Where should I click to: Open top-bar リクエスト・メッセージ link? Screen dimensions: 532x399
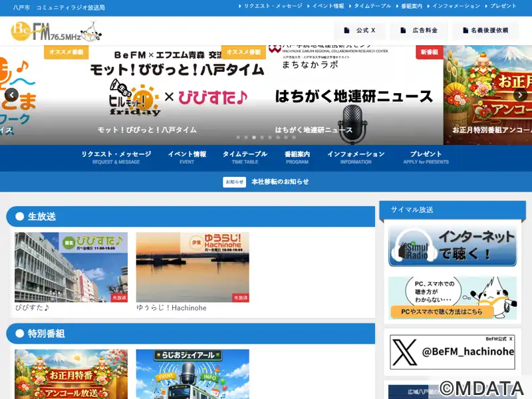(271, 6)
